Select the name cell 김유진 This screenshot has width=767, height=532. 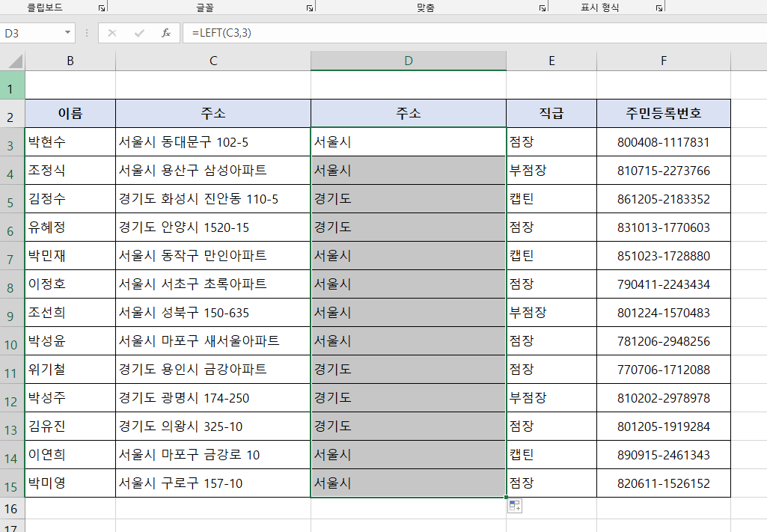[x=70, y=426]
